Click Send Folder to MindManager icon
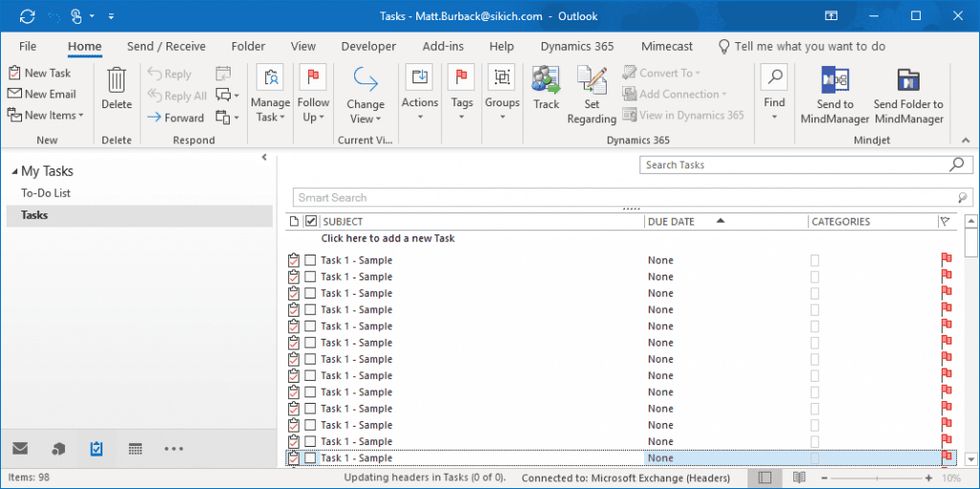Image resolution: width=980 pixels, height=489 pixels. 908,80
